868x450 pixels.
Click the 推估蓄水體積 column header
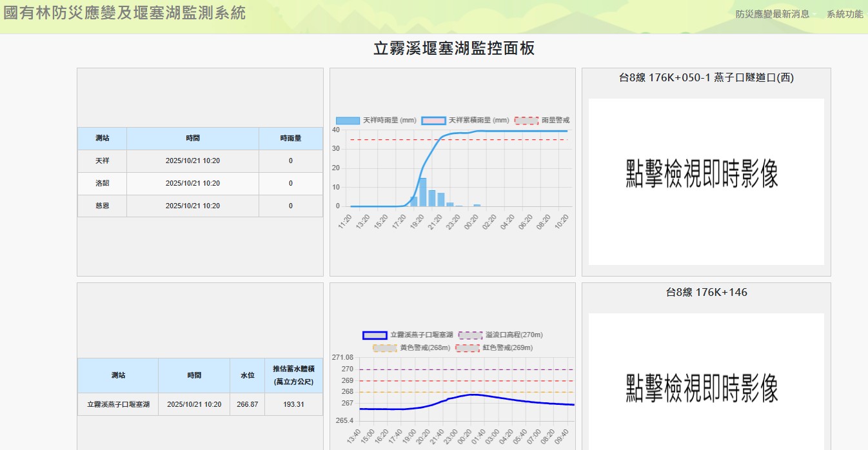(x=293, y=375)
